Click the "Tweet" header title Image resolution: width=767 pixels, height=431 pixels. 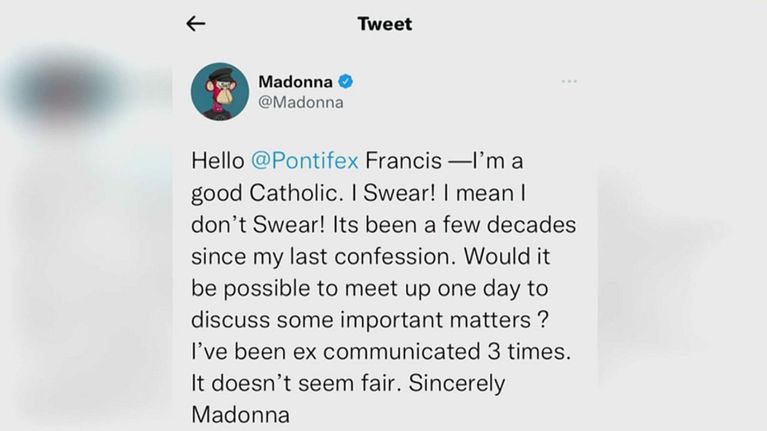(x=384, y=24)
